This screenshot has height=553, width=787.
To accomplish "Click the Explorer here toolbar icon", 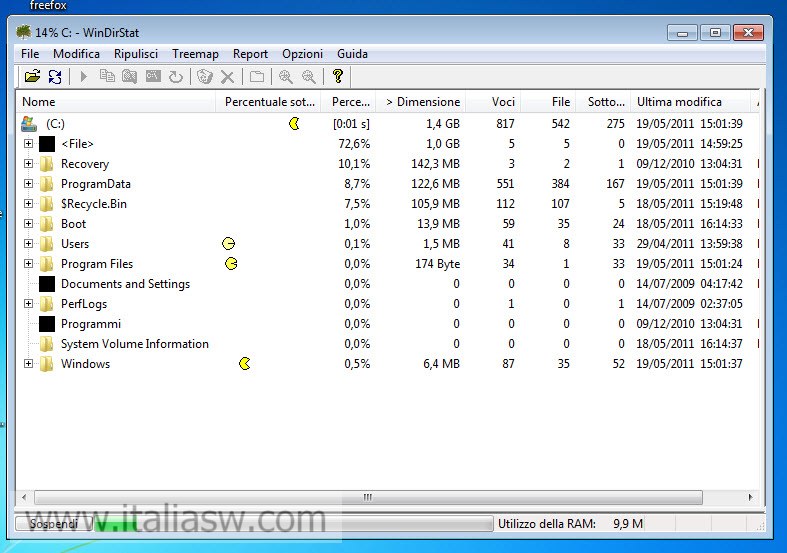I will (x=129, y=77).
